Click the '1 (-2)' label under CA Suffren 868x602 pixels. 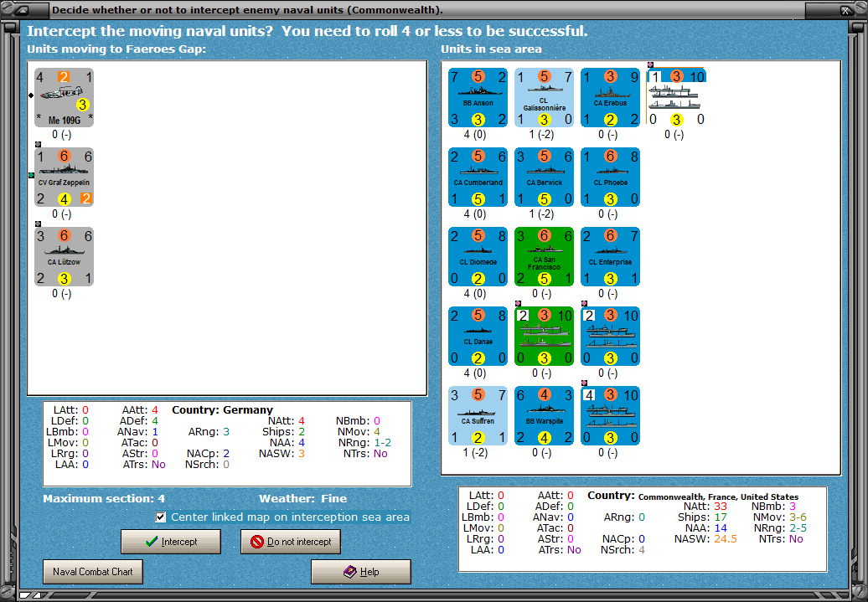pos(475,453)
